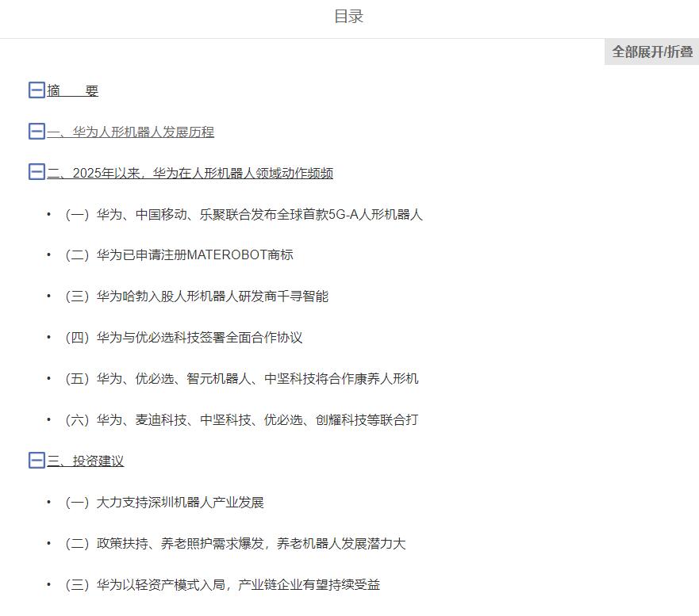Collapse the 二、2025年以来 section toggle
699x616 pixels.
pos(36,172)
